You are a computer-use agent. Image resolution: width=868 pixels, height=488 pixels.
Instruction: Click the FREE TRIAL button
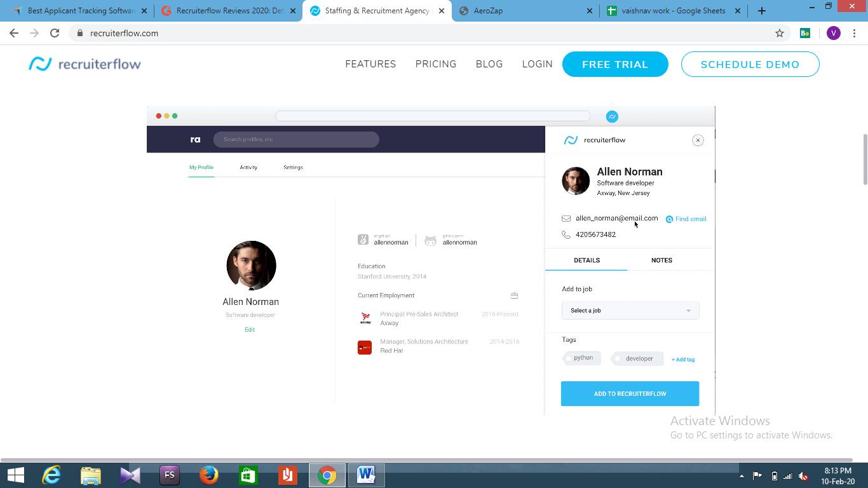point(615,64)
